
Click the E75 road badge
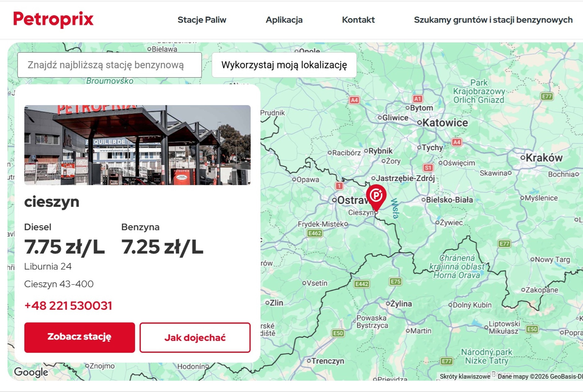click(395, 282)
